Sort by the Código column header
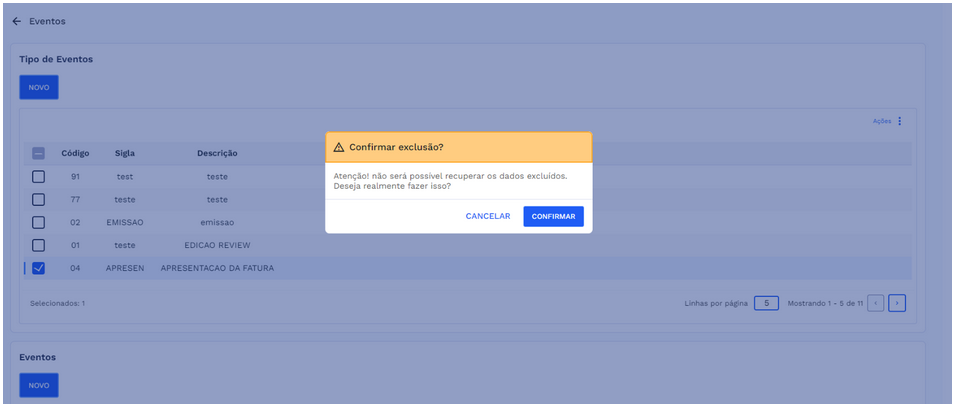Image resolution: width=955 pixels, height=408 pixels. [x=75, y=153]
